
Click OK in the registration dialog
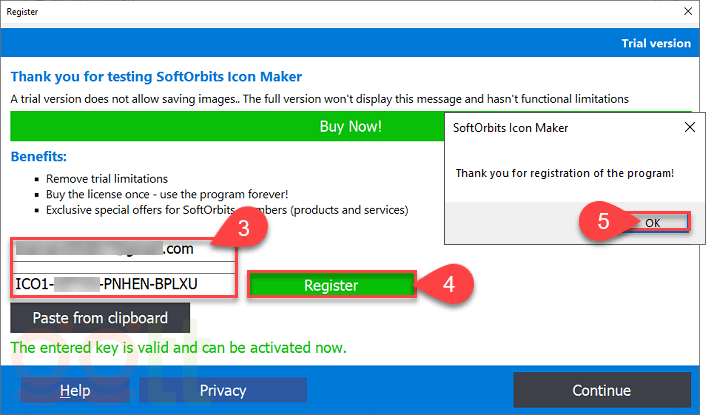[652, 223]
